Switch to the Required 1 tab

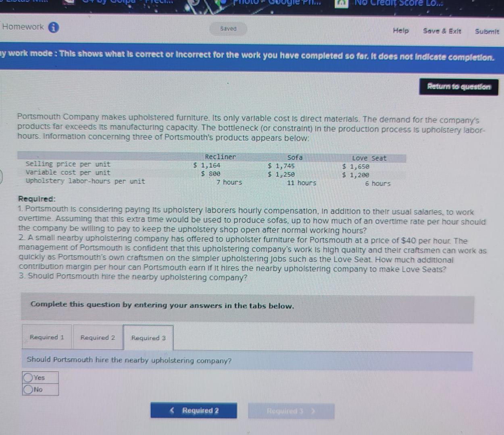[x=46, y=337]
